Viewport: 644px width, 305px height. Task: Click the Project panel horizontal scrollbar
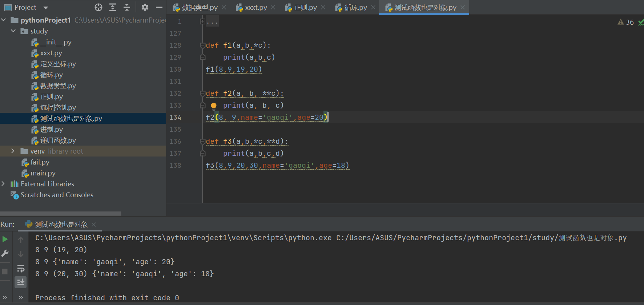pos(61,214)
